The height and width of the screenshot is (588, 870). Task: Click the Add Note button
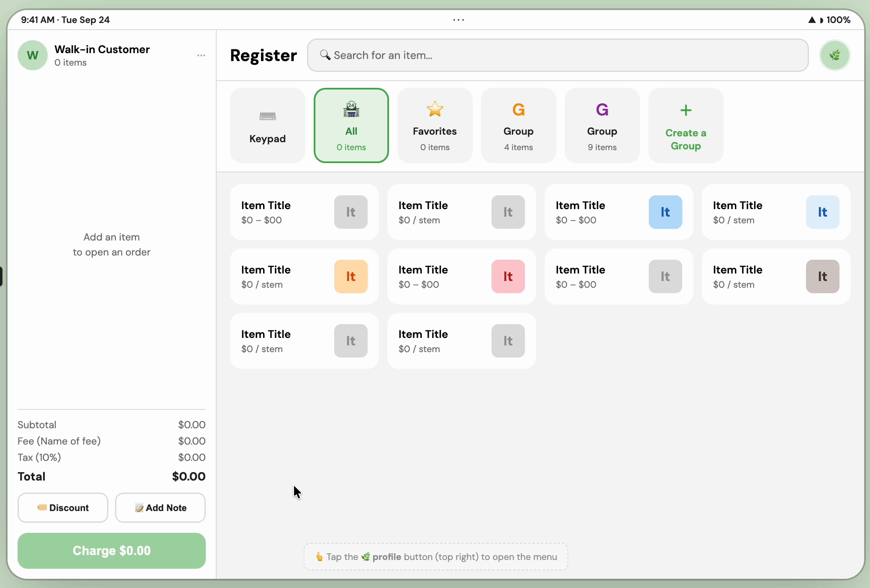[x=160, y=508]
